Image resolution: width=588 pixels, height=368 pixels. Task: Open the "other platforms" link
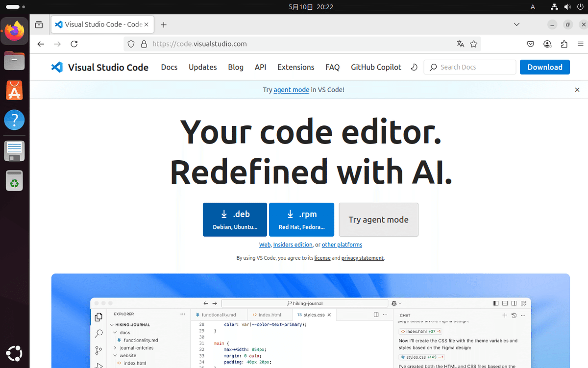[x=342, y=245]
